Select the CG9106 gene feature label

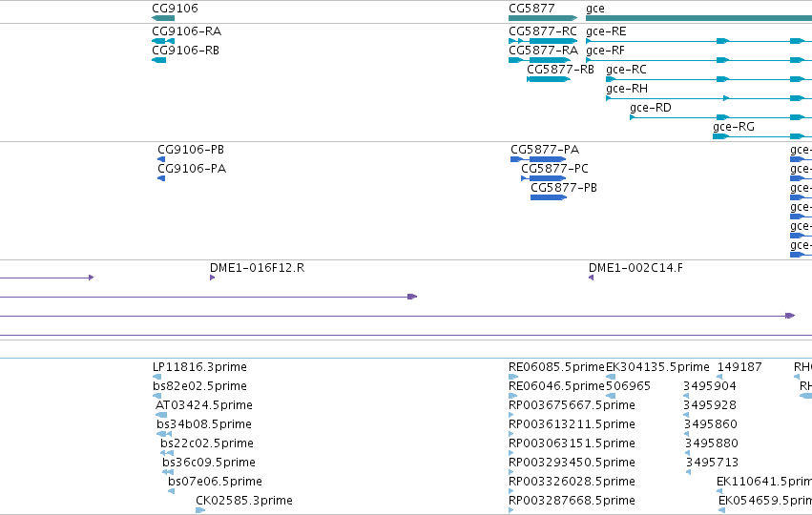click(175, 9)
